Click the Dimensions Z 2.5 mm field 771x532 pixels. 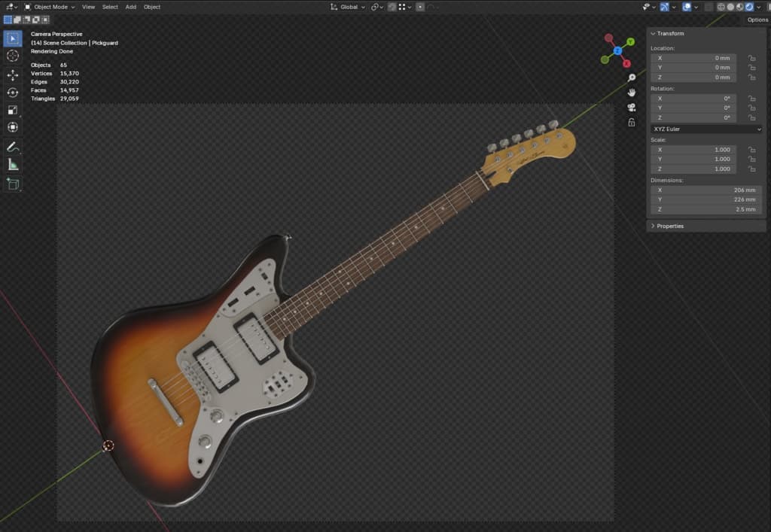706,209
